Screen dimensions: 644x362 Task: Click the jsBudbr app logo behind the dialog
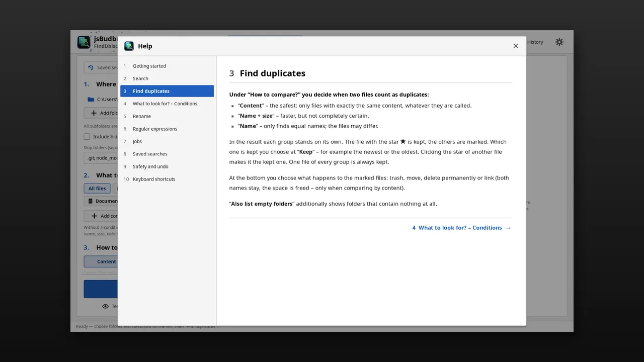pos(84,42)
